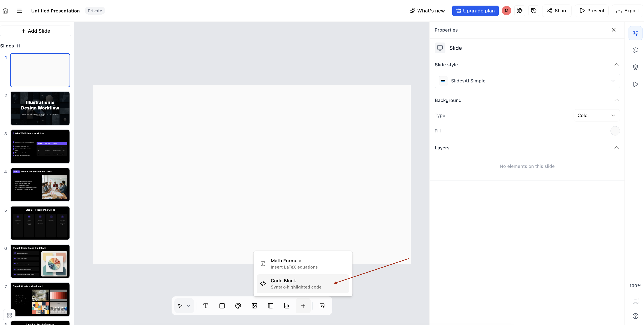Image resolution: width=644 pixels, height=325 pixels.
Task: Open speaker notes icon in toolbar
Action: (x=322, y=306)
